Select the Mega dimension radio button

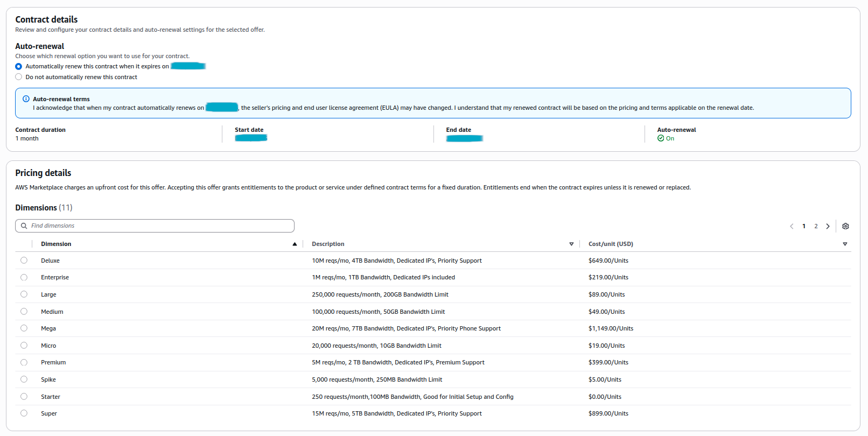24,328
